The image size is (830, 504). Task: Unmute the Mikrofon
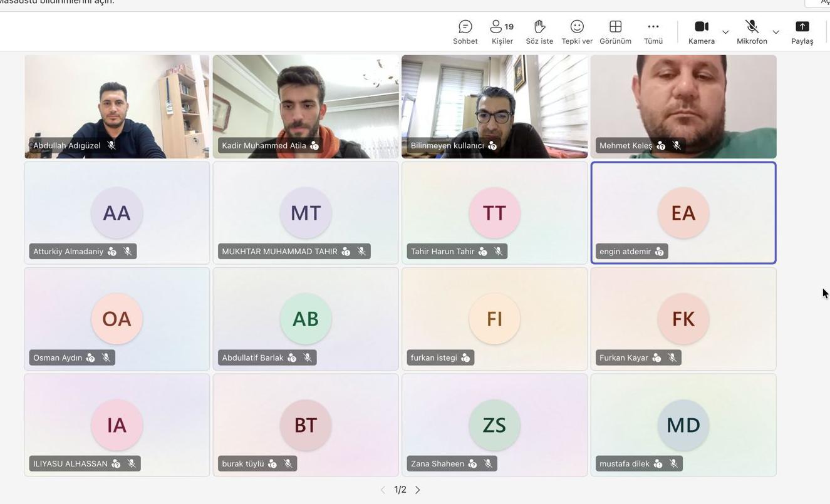(x=752, y=32)
